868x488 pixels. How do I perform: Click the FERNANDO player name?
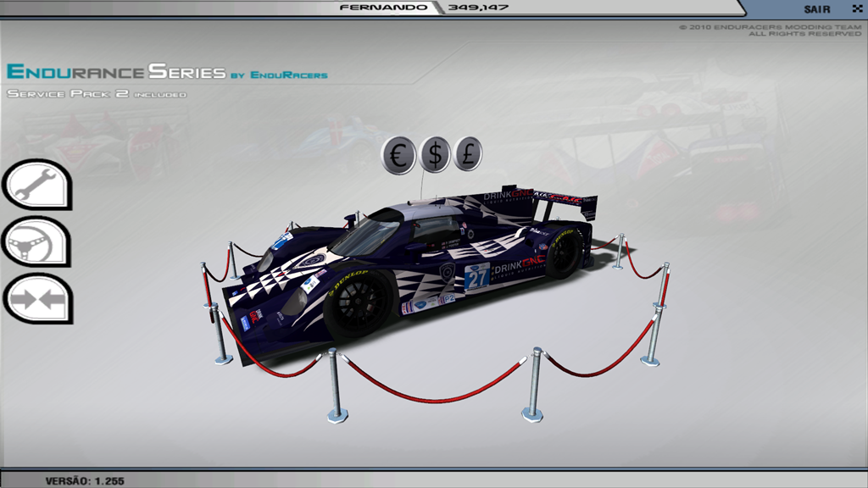[383, 7]
